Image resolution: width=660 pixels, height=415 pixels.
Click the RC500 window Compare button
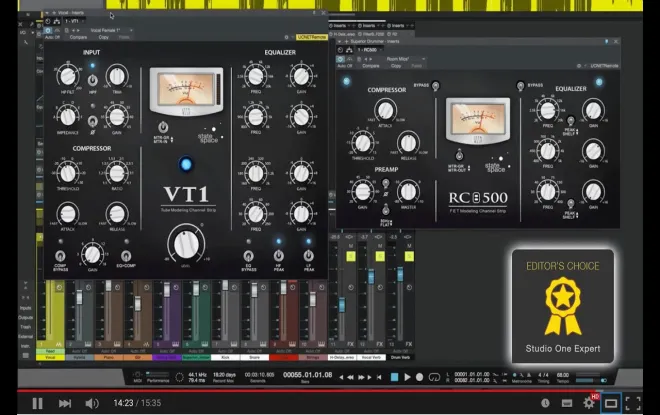pos(371,66)
